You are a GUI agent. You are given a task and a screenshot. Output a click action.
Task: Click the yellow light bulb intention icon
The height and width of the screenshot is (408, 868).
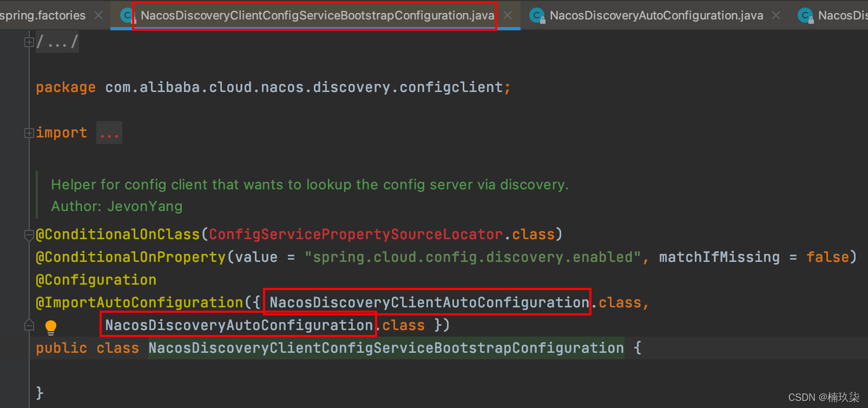50,326
